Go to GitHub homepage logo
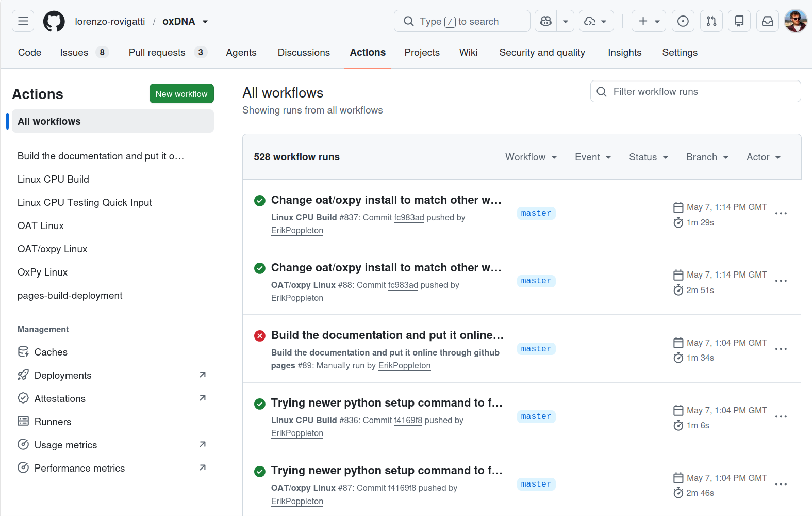The height and width of the screenshot is (516, 812). [54, 21]
